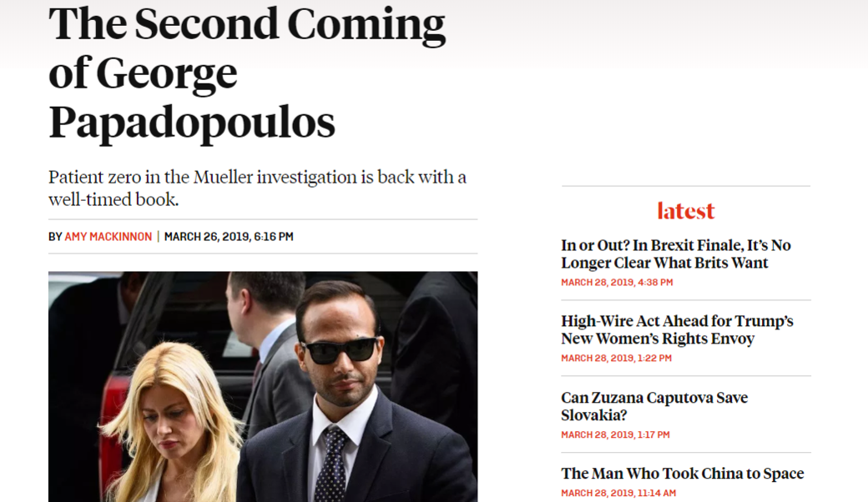The width and height of the screenshot is (868, 502).
Task: Click the Second Coming of George Papadopoulos headline
Action: click(247, 73)
